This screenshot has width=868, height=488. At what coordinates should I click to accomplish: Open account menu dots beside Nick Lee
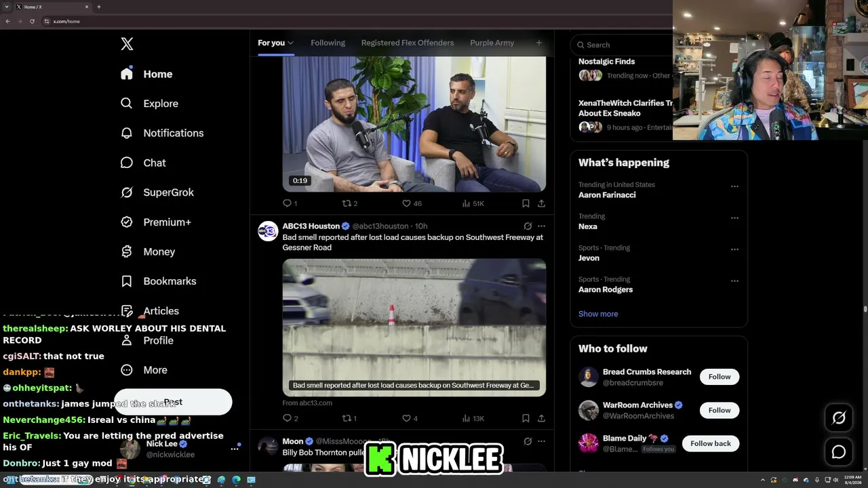(x=235, y=449)
